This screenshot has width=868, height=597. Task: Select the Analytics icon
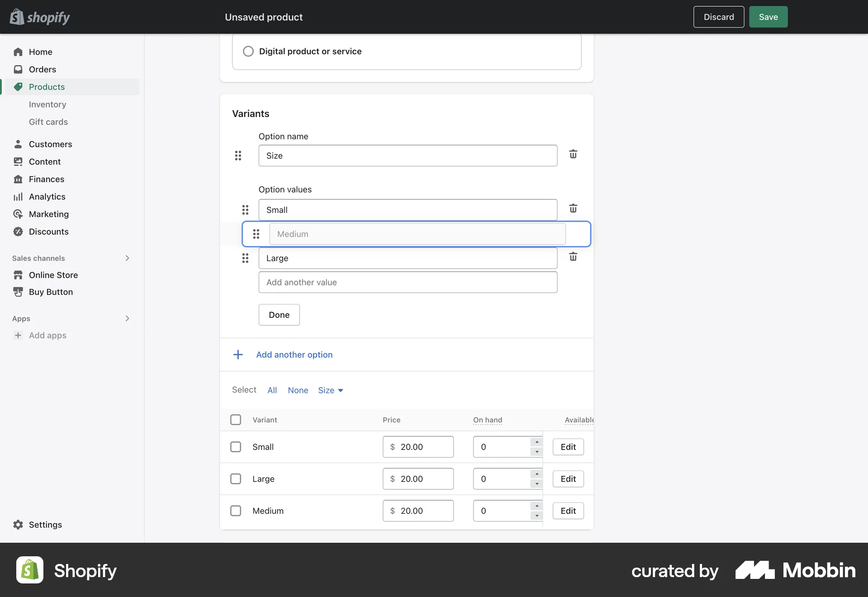click(x=18, y=196)
